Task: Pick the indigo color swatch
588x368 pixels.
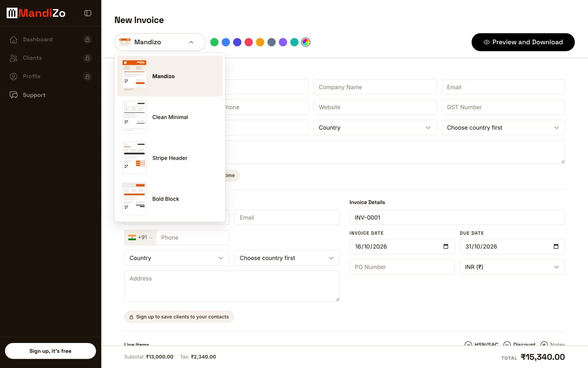Action: pos(237,42)
